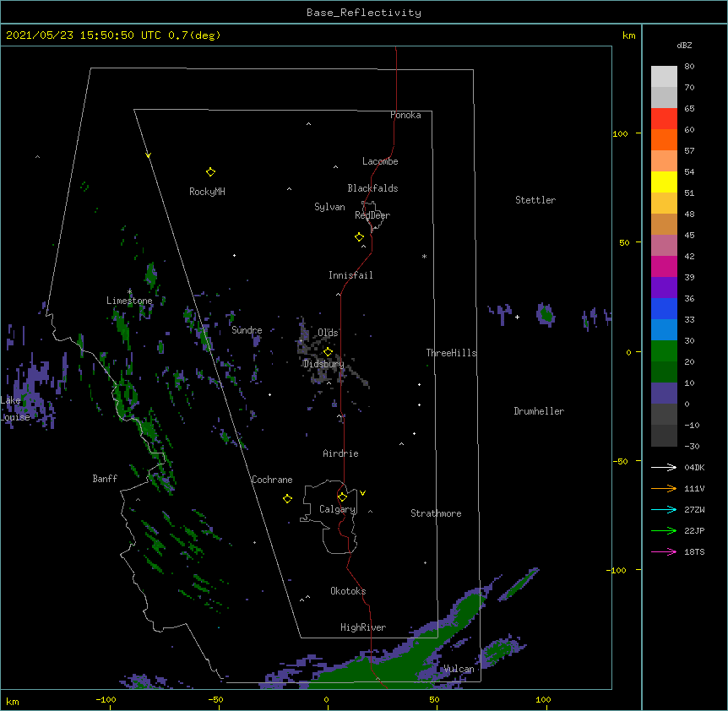Pick the 10 dBZ slate purple swatch
The height and width of the screenshot is (711, 728).
point(664,393)
